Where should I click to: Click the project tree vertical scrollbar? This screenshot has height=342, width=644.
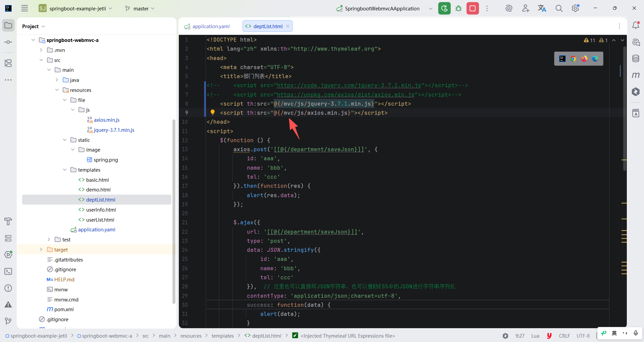point(174,211)
